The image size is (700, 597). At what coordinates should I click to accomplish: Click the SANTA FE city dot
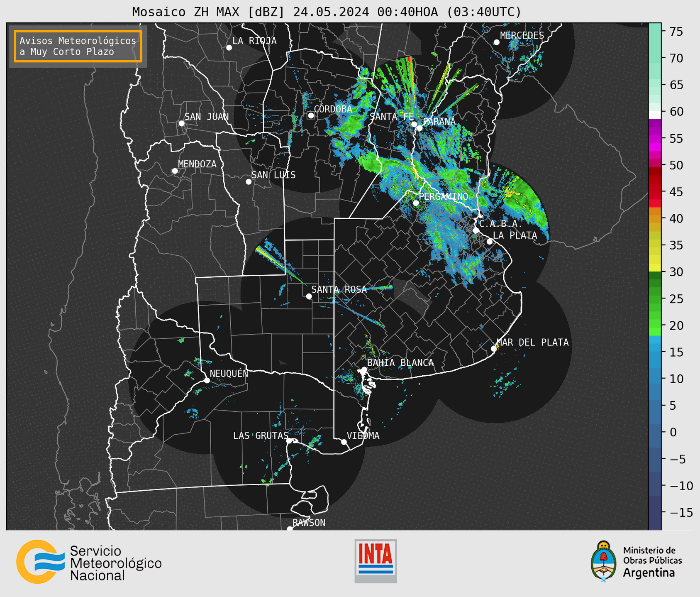[414, 124]
